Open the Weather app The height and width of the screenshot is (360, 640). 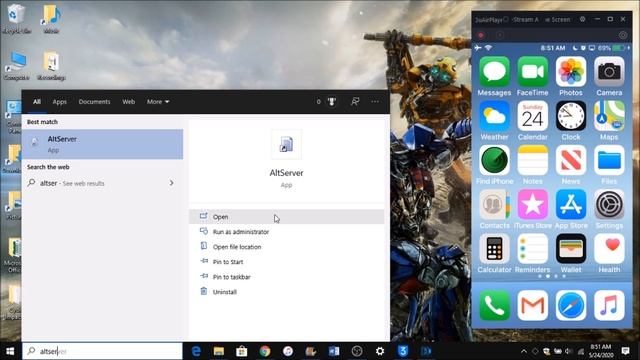pos(494,116)
